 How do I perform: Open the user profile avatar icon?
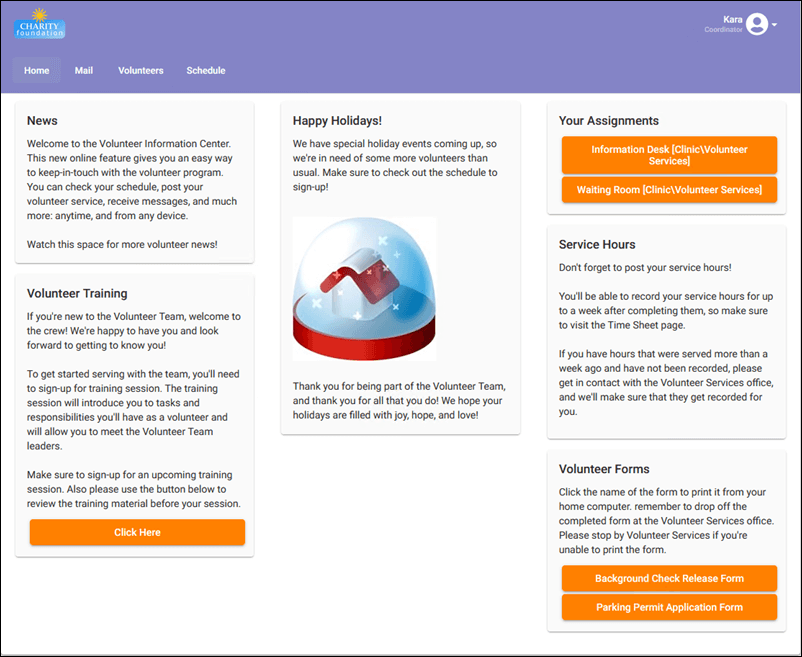[x=757, y=23]
